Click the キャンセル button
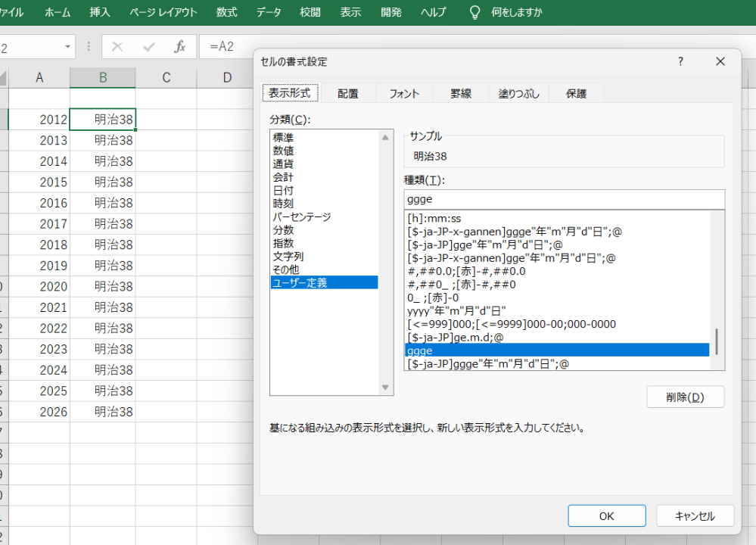 [695, 516]
